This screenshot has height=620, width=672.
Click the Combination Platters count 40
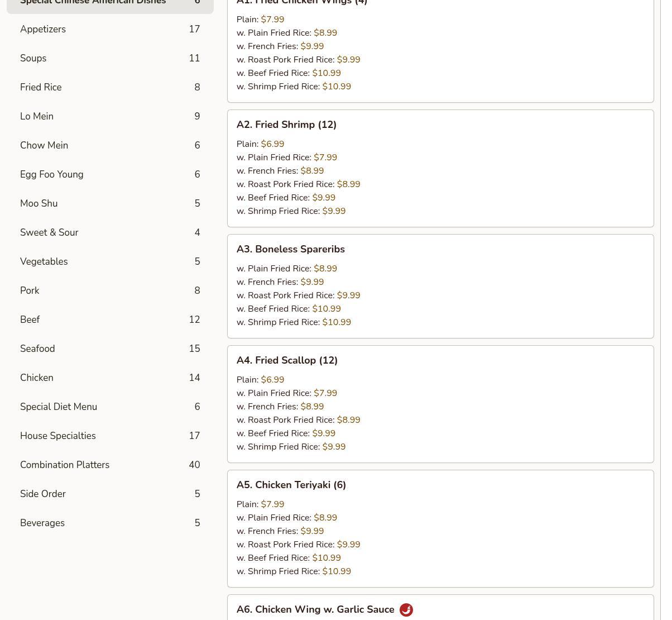tap(194, 465)
